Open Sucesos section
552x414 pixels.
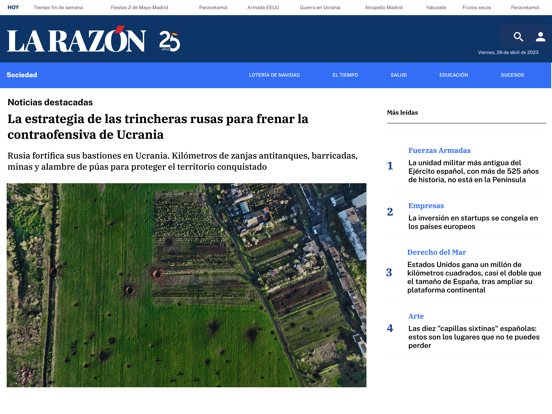point(512,75)
